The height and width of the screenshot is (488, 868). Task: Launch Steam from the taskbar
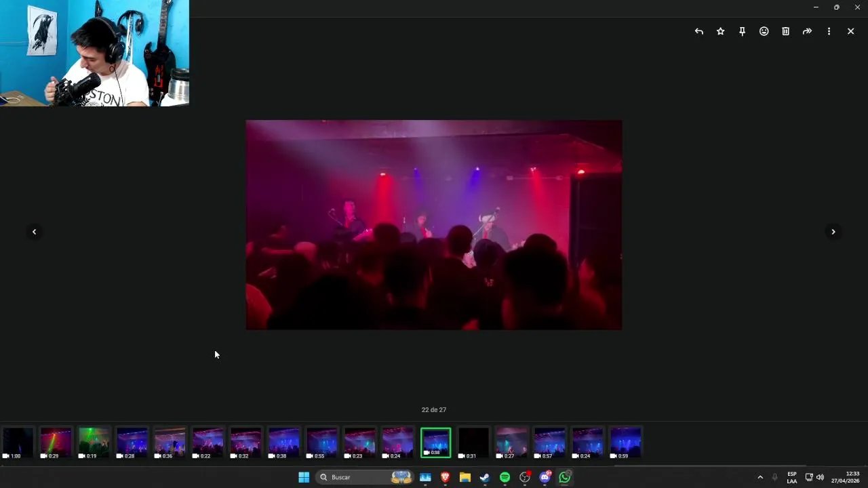[x=485, y=477]
